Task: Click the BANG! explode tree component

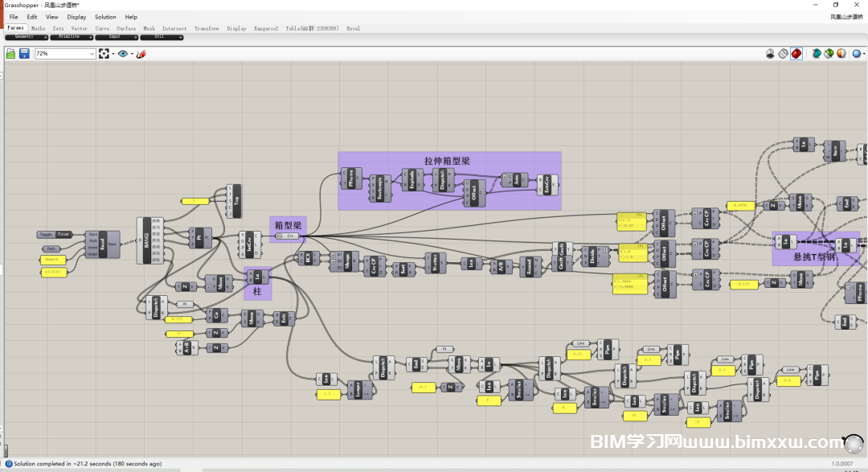Action: click(x=147, y=240)
